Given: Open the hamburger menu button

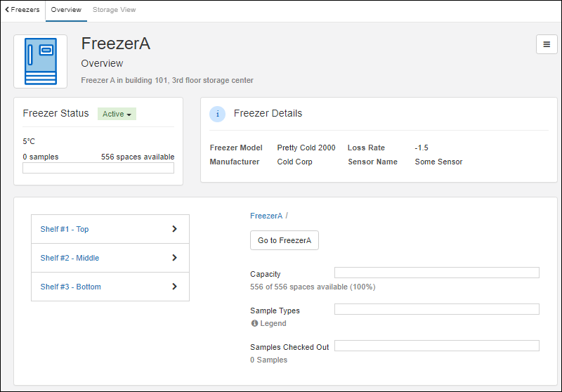Looking at the screenshot, I should tap(547, 44).
